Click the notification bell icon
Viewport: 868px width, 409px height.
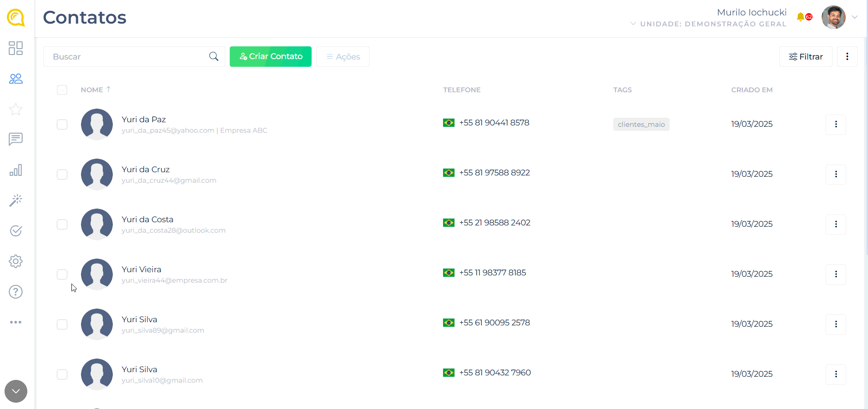point(801,17)
